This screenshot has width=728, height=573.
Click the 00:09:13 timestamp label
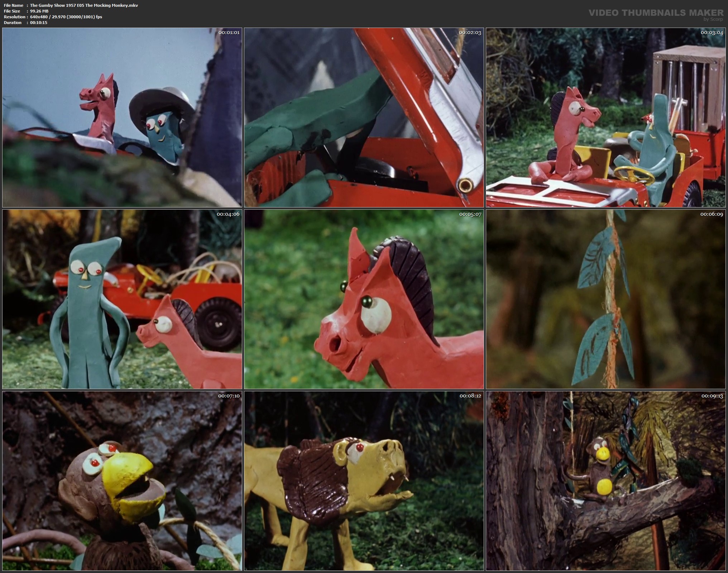(x=712, y=396)
